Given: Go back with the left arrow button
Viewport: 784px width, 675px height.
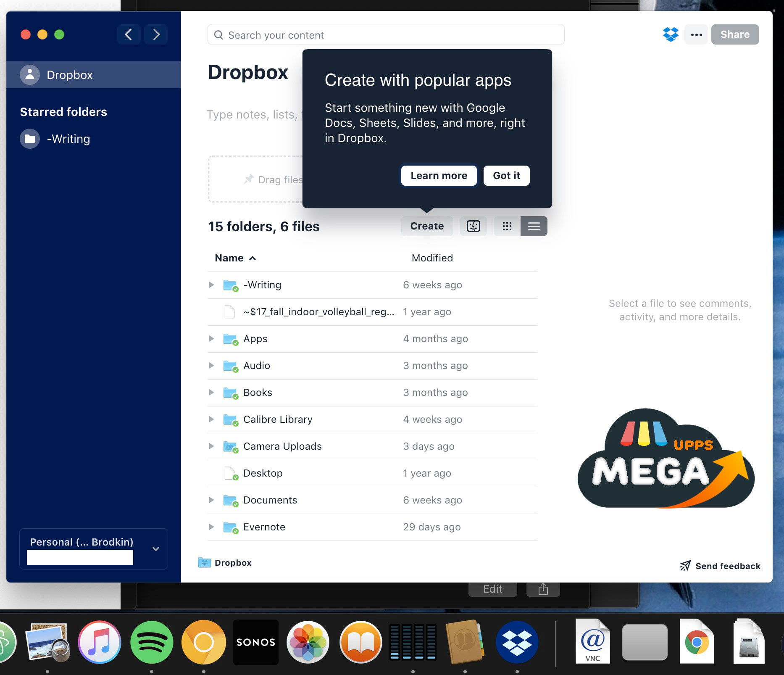Looking at the screenshot, I should (129, 34).
